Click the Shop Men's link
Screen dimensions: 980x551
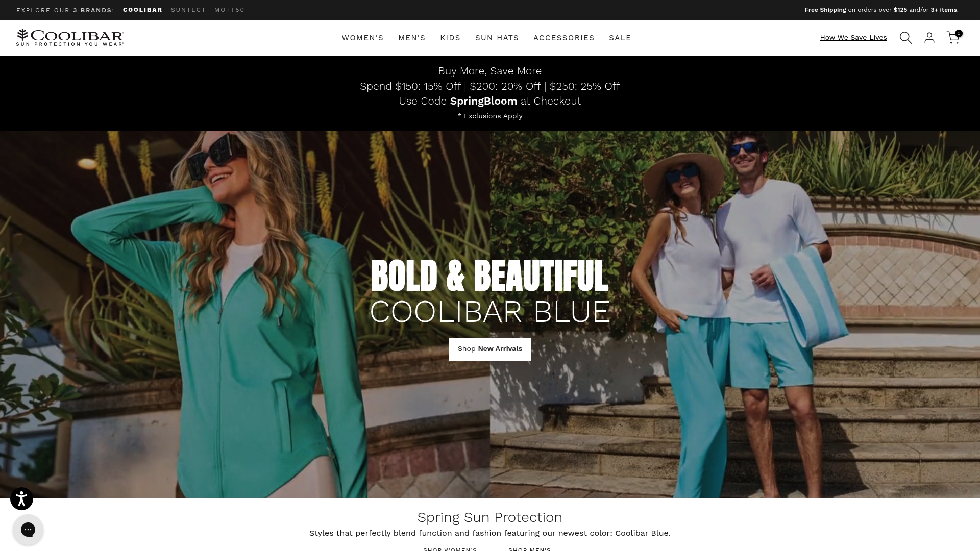tap(530, 549)
